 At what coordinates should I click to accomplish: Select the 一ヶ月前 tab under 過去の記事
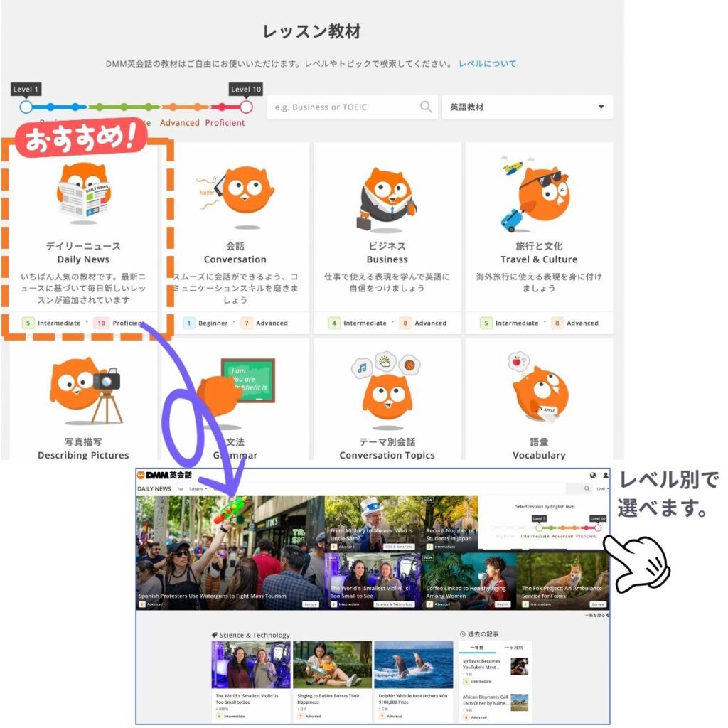click(513, 647)
